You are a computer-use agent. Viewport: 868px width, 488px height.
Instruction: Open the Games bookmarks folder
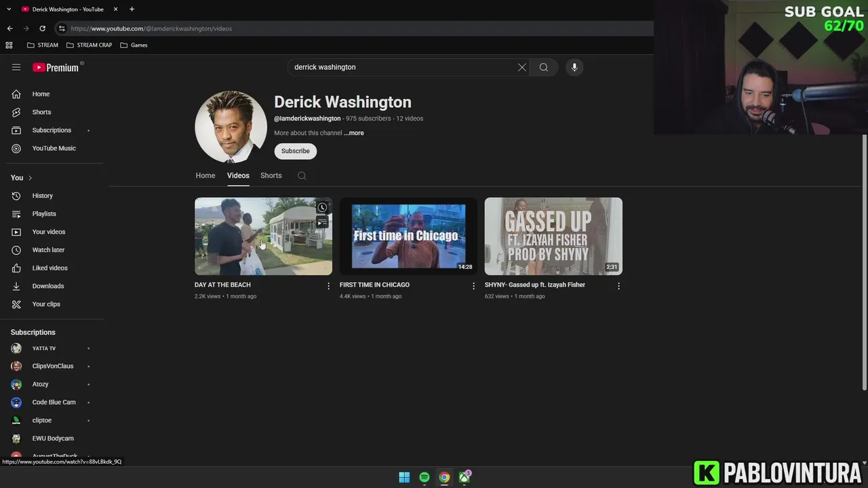[134, 45]
